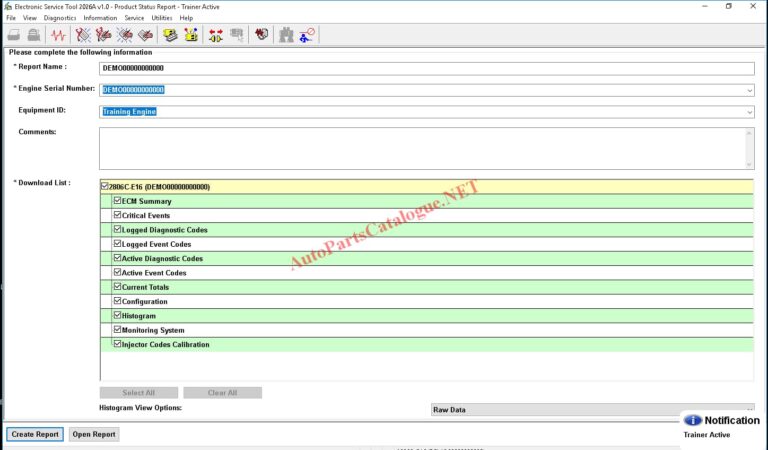Open the Configuration tool toolbar icon
The image size is (768, 450).
click(191, 35)
